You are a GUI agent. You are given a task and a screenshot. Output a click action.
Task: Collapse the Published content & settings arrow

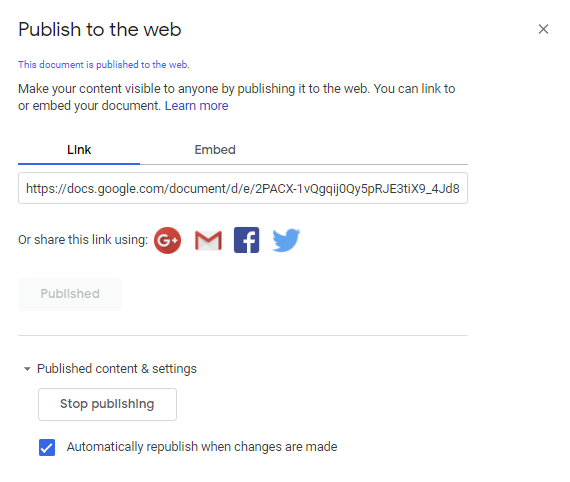pyautogui.click(x=27, y=369)
